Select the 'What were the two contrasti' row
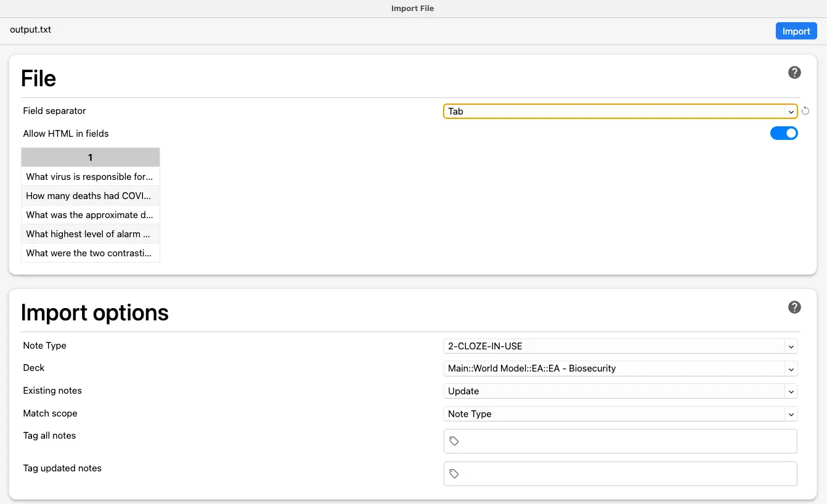Screen dimensions: 827x504 (x=90, y=253)
